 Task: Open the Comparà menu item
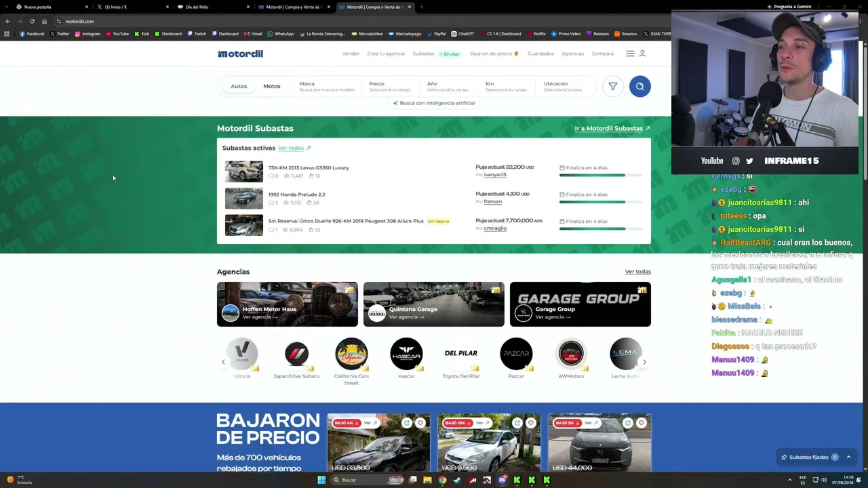pyautogui.click(x=603, y=54)
